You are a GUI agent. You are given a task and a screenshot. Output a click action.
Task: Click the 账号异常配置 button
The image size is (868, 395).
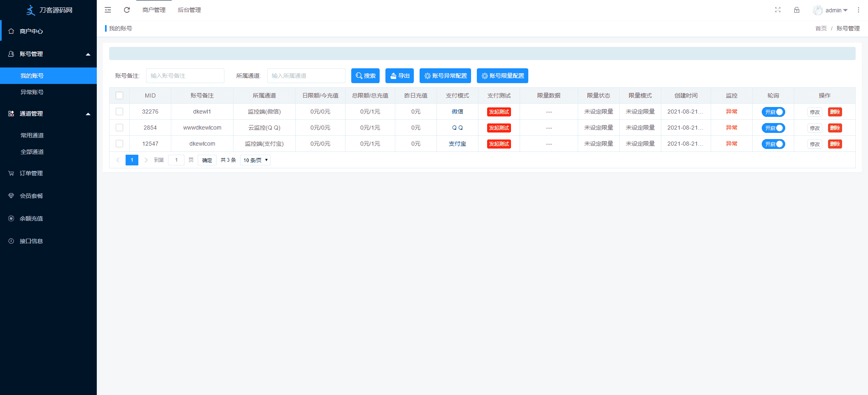(445, 76)
